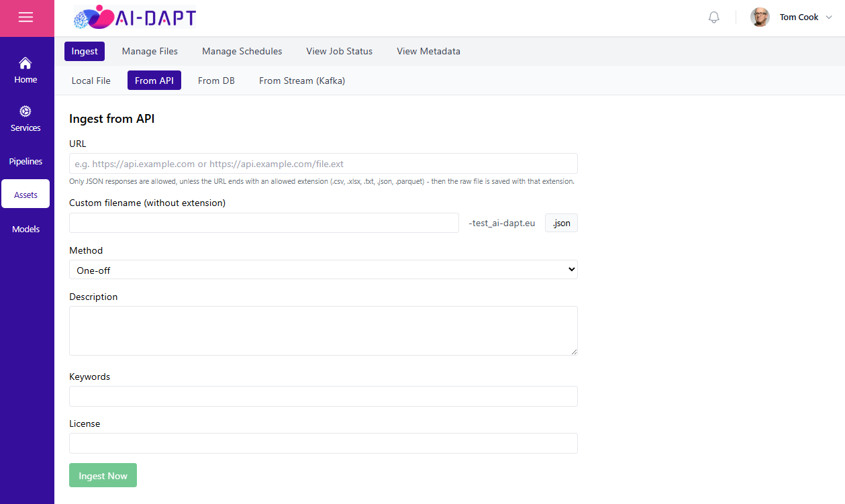The width and height of the screenshot is (845, 504).
Task: Select the From Stream (Kafka) sub-tab
Action: (x=302, y=81)
